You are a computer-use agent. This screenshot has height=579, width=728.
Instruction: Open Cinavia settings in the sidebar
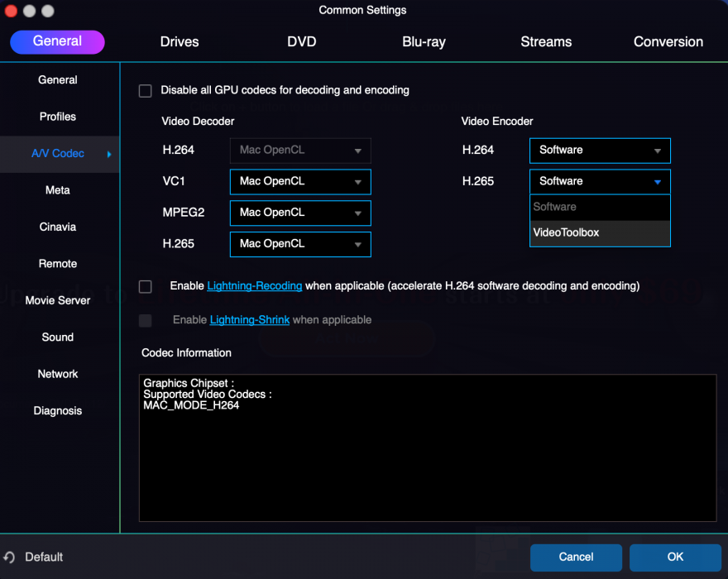pos(58,227)
